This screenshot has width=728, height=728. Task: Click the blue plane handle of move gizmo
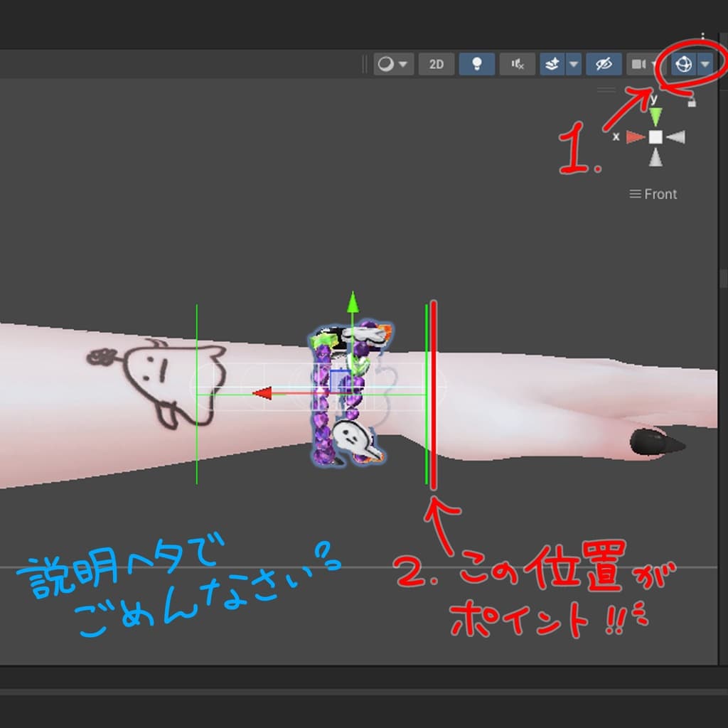(x=341, y=381)
